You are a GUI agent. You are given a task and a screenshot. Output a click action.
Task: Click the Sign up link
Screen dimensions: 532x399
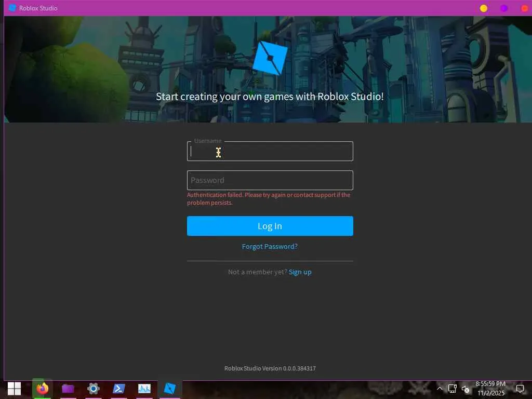[300, 272]
